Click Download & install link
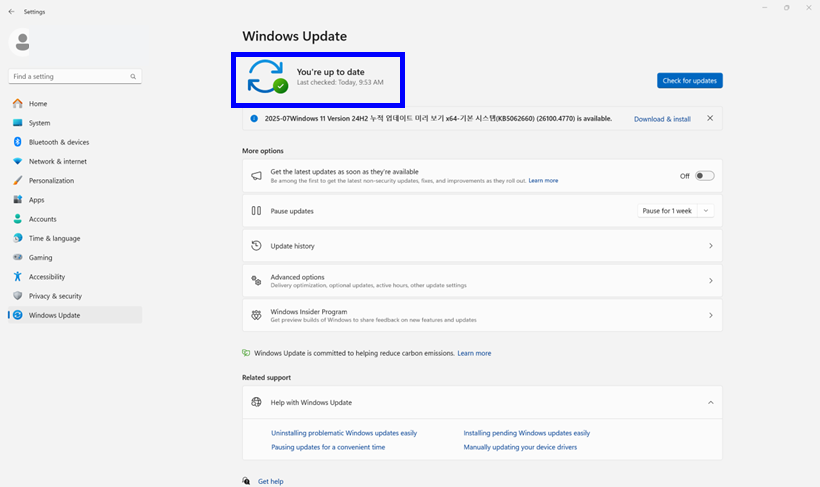Image resolution: width=820 pixels, height=487 pixels. point(661,119)
